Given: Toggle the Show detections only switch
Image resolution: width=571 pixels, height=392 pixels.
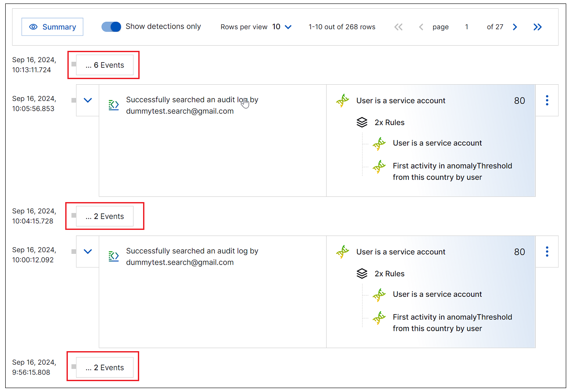Looking at the screenshot, I should 111,27.
